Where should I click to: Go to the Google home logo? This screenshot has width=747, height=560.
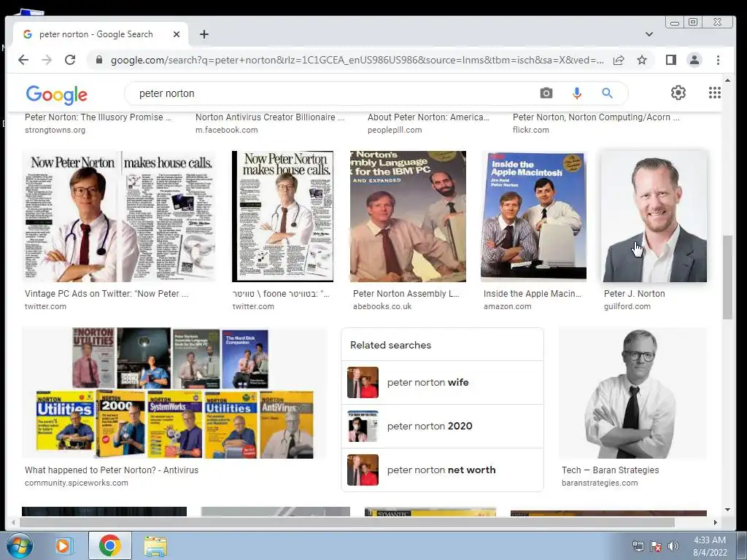coord(57,95)
